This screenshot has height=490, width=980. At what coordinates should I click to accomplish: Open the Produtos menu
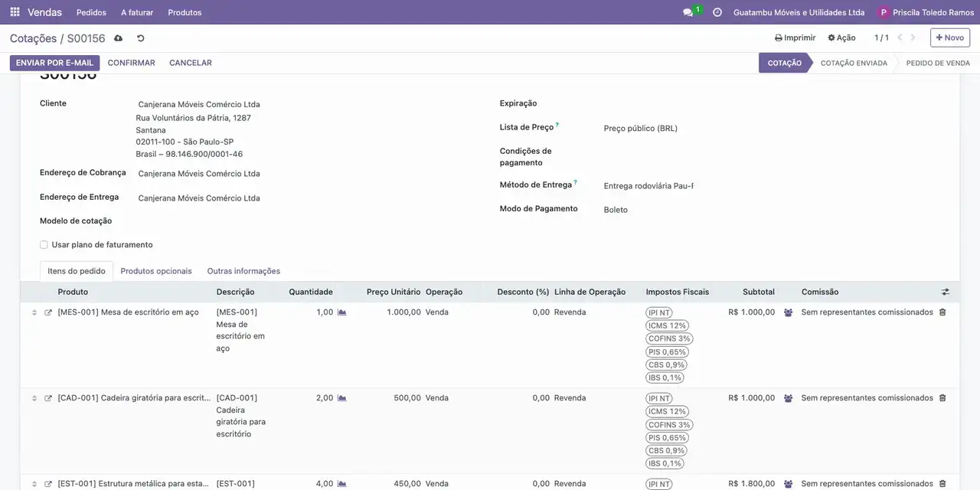click(185, 12)
